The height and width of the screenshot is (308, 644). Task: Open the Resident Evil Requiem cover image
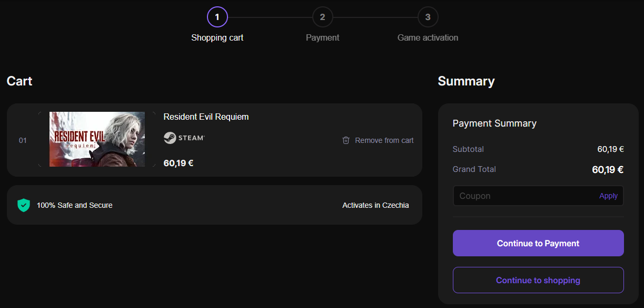point(97,139)
